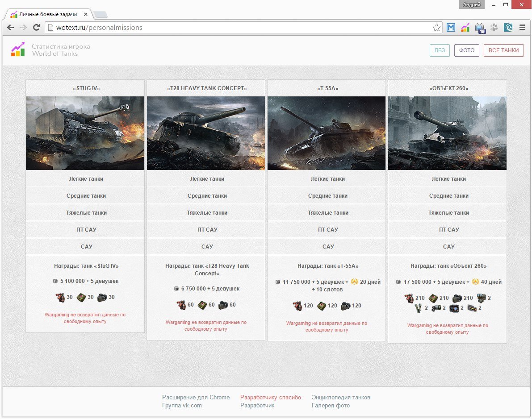This screenshot has width=532, height=419.
Task: Open the Chrome hamburger menu
Action: 523,28
